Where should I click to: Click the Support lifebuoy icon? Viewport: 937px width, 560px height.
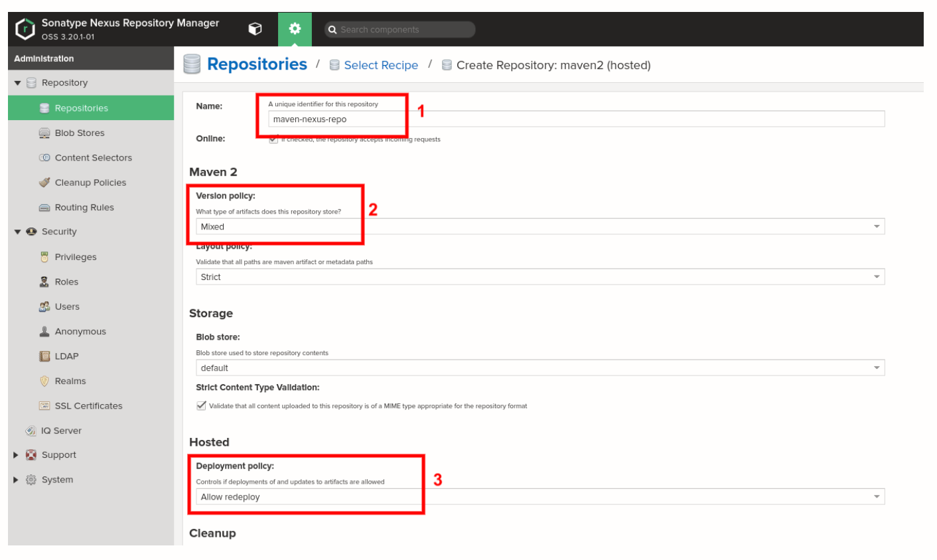(31, 455)
